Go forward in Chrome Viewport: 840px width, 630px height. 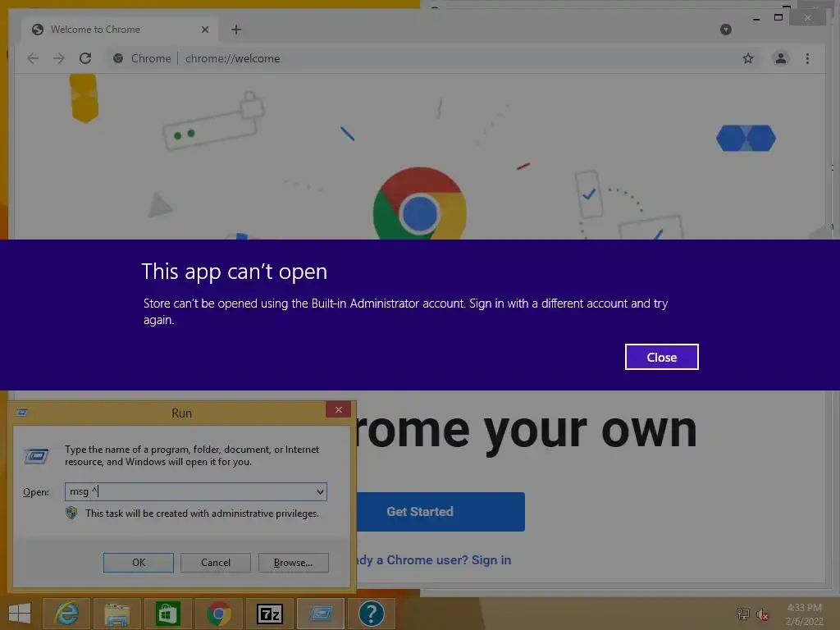(x=59, y=58)
